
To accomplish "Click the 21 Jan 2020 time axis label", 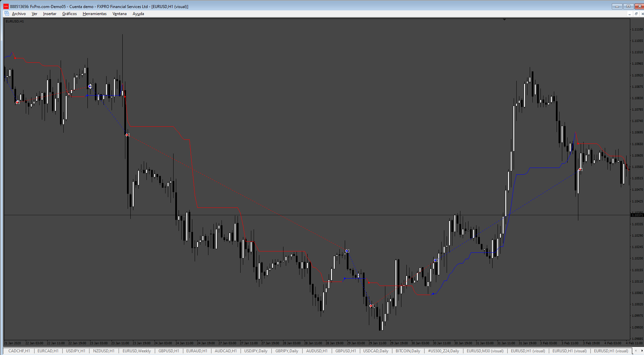I will (12, 343).
